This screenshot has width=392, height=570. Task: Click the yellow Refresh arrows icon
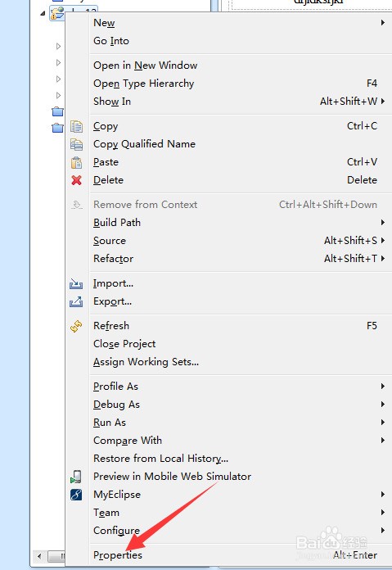(76, 326)
